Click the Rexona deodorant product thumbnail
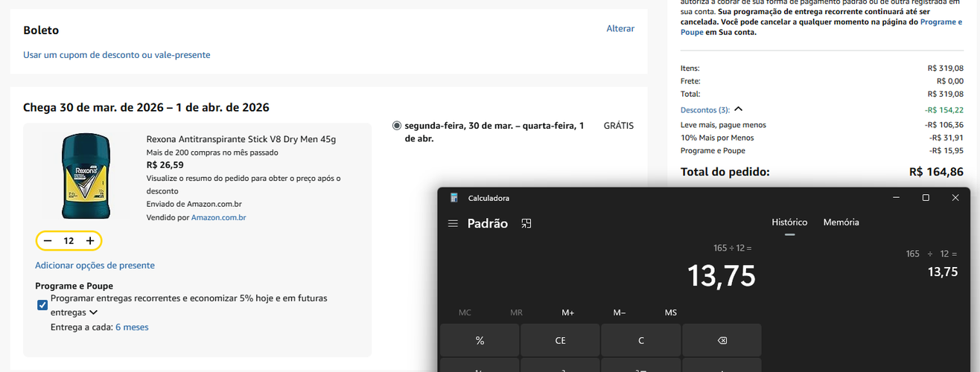 [x=85, y=176]
